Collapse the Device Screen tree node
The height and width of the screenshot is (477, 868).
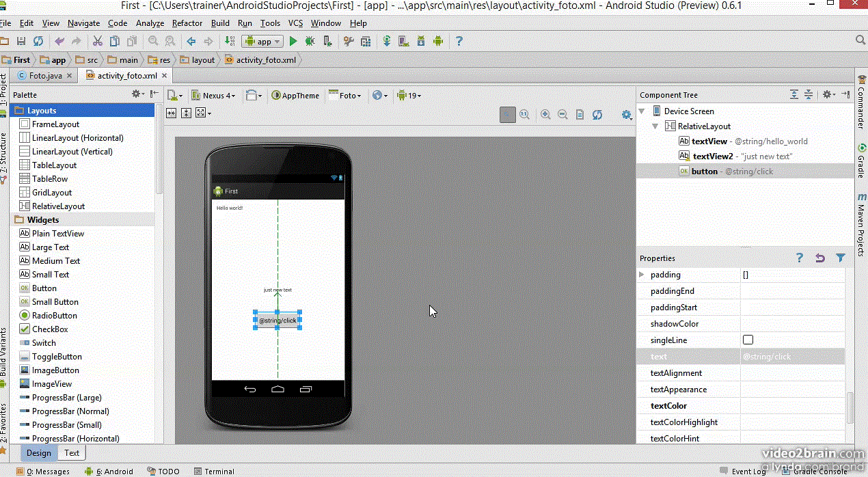click(642, 111)
